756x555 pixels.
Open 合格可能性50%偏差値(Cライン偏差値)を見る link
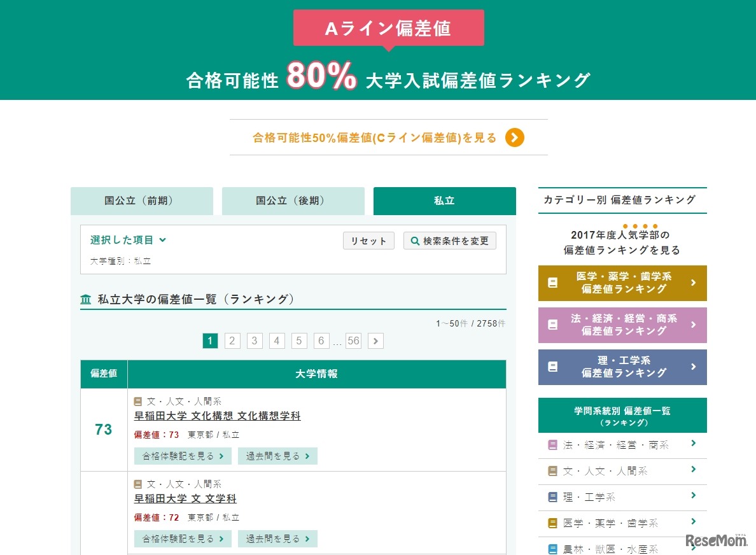pyautogui.click(x=375, y=138)
